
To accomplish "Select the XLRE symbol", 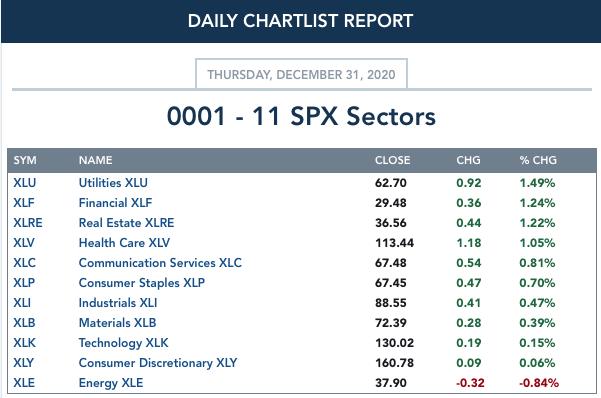I will click(x=28, y=223).
